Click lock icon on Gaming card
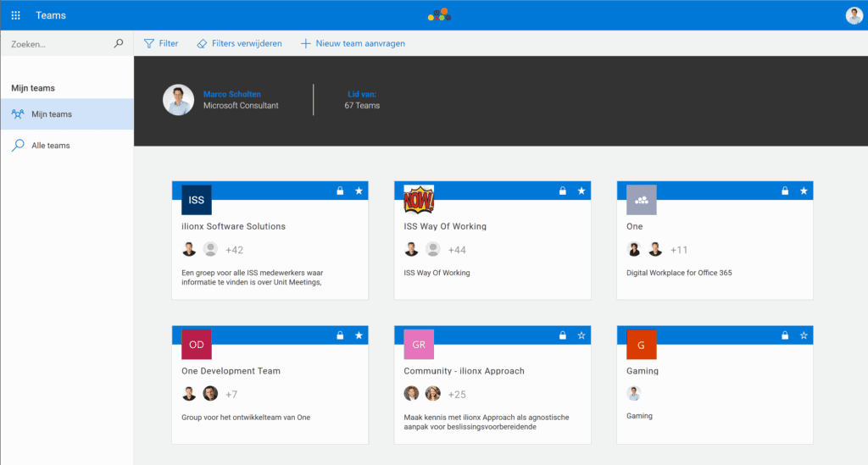The height and width of the screenshot is (465, 868). click(x=785, y=335)
